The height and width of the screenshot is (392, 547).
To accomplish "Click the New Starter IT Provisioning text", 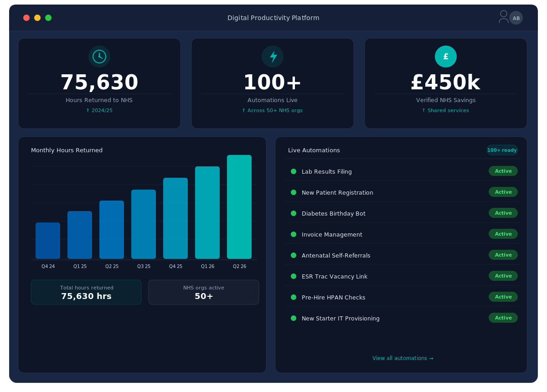I will 341,319.
